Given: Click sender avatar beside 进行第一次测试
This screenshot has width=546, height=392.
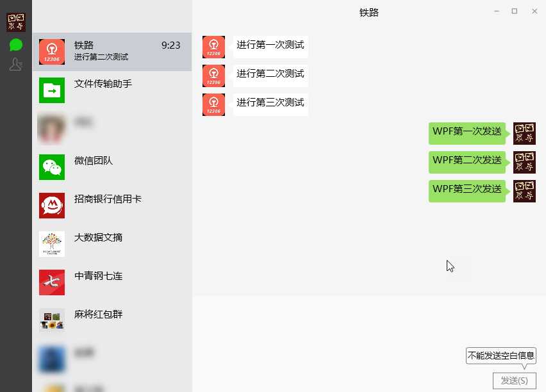Looking at the screenshot, I should [213, 47].
